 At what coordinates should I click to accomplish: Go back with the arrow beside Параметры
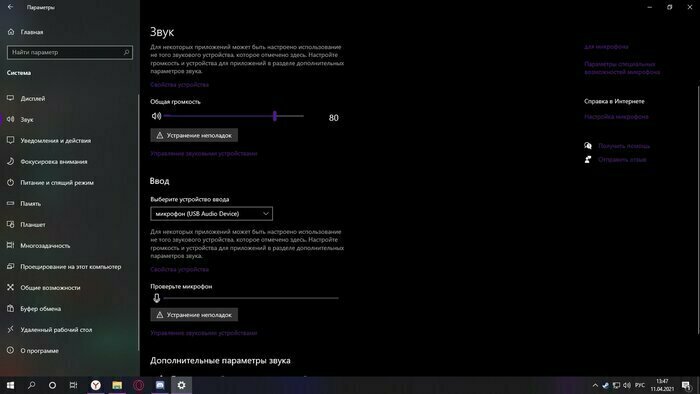point(10,7)
